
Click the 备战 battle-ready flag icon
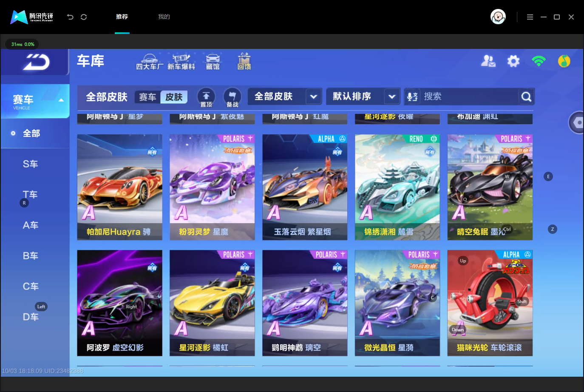click(x=232, y=97)
